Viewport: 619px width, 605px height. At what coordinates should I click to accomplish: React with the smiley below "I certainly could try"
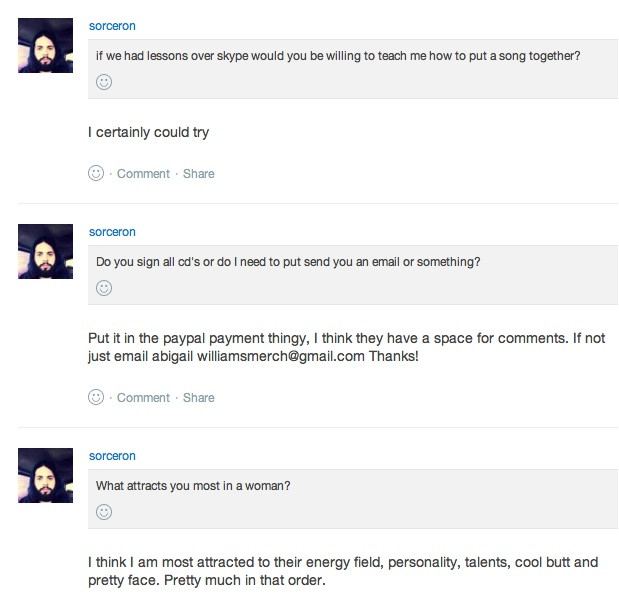pos(96,173)
